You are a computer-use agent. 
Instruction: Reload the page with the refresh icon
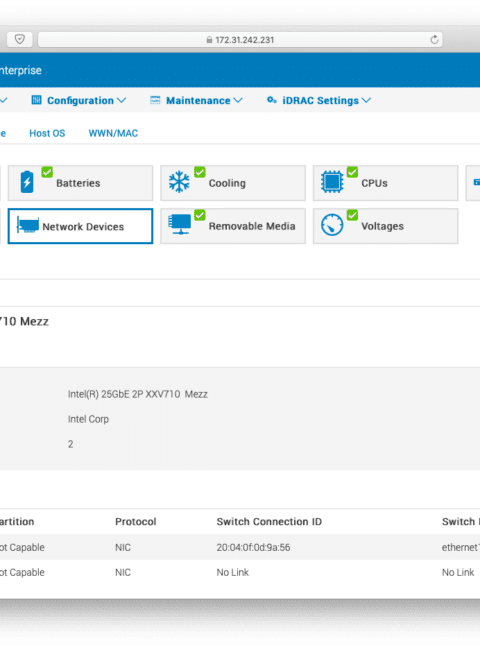(x=434, y=40)
